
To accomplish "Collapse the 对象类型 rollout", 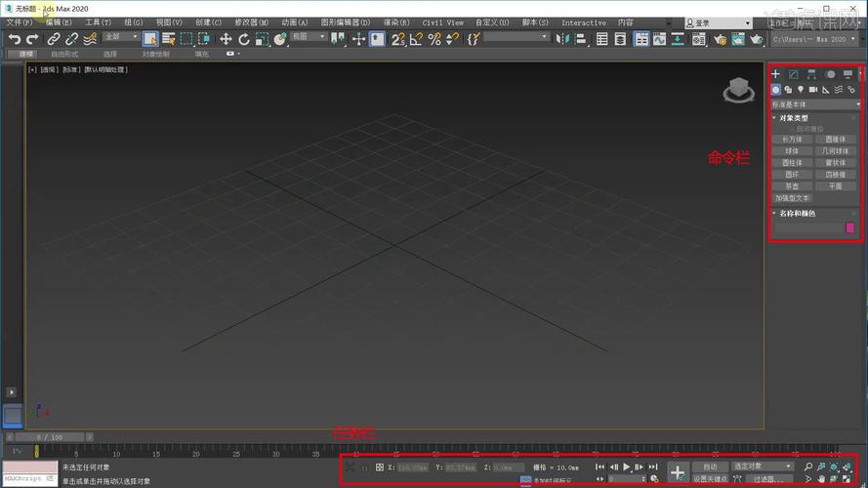I will tap(793, 118).
